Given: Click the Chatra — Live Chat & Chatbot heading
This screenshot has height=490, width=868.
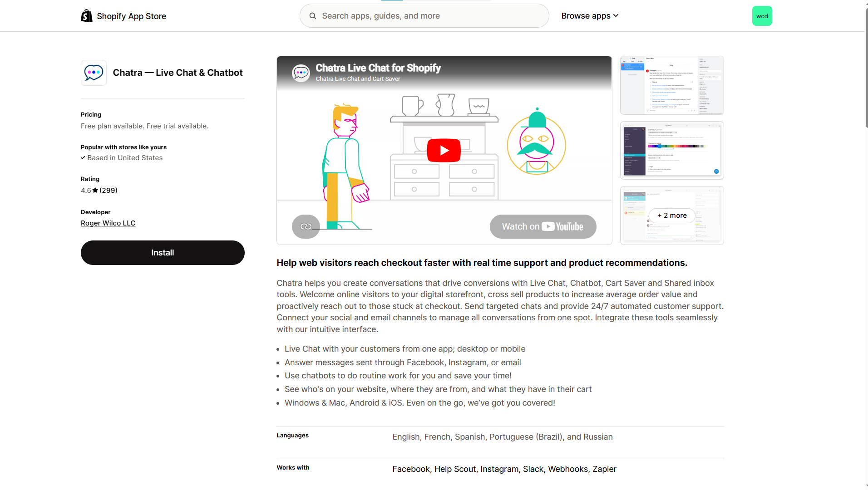Looking at the screenshot, I should [x=178, y=73].
